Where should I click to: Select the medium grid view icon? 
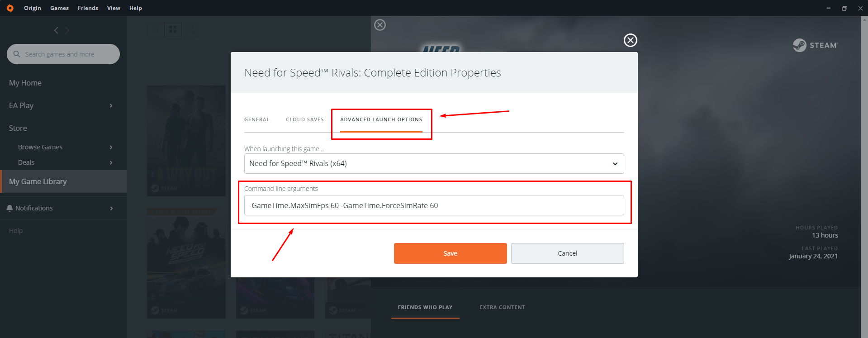[x=172, y=29]
